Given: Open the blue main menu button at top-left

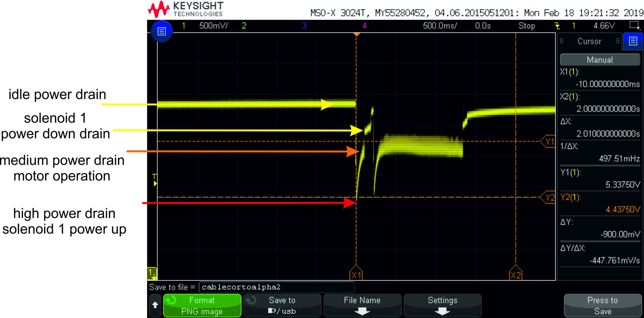Looking at the screenshot, I should pos(162,31).
